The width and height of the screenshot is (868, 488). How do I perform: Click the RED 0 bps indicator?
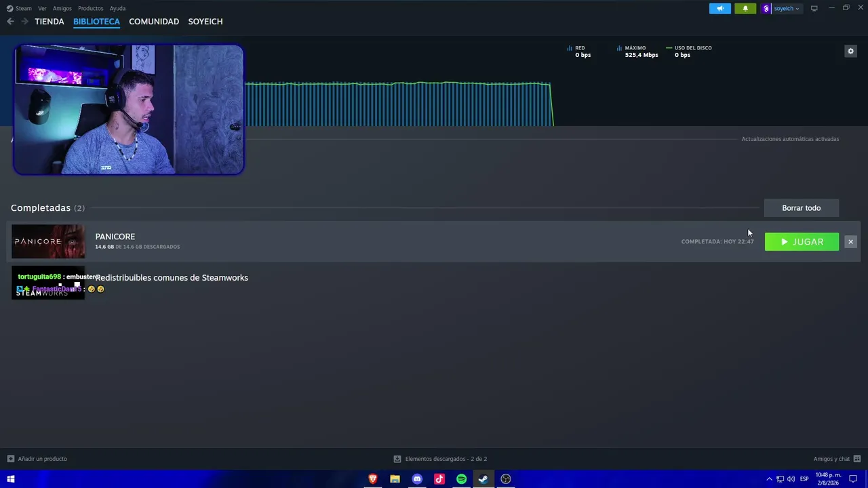579,52
